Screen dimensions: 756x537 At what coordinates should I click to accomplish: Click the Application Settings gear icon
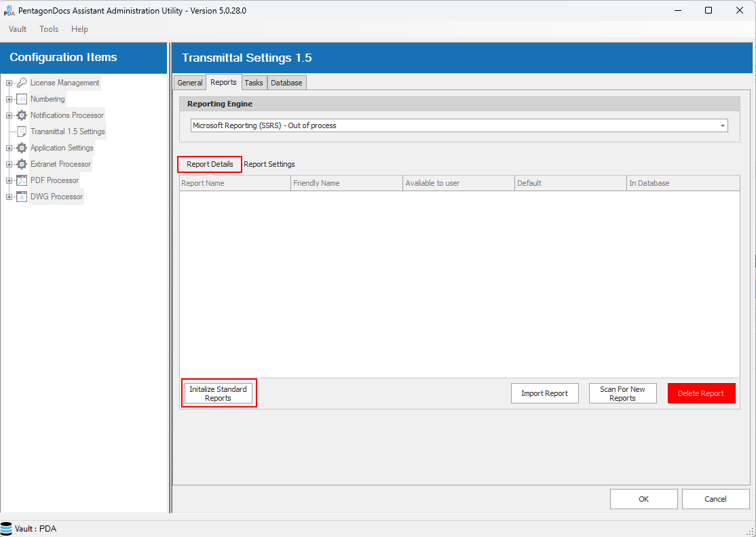(x=22, y=148)
